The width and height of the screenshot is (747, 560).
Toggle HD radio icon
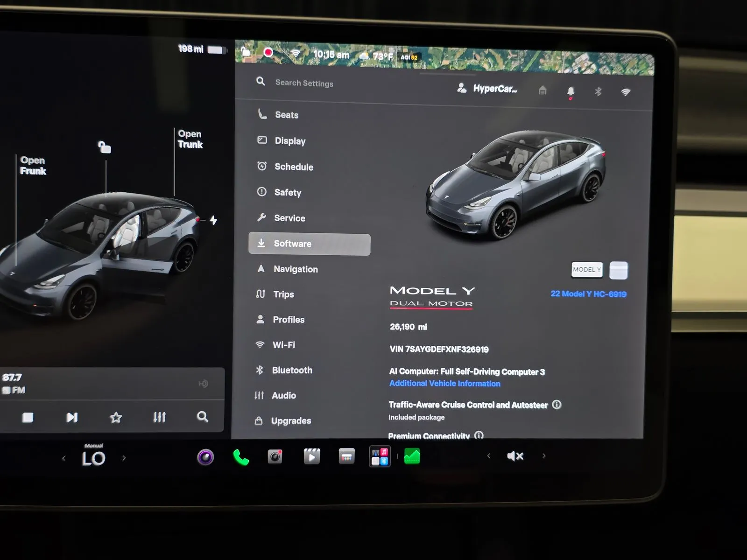(x=203, y=384)
